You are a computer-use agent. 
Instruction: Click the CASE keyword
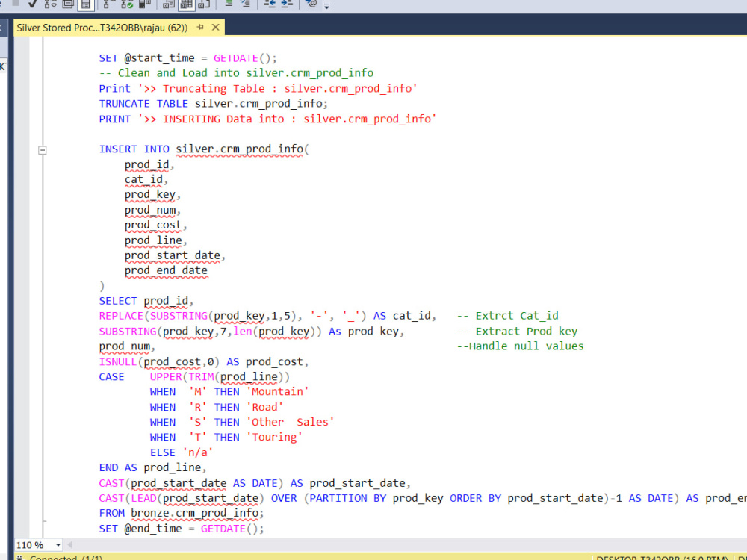click(111, 376)
